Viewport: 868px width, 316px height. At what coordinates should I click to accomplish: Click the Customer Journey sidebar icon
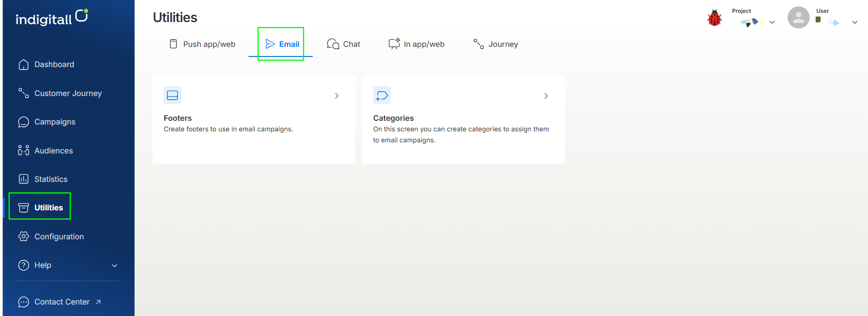(x=23, y=93)
